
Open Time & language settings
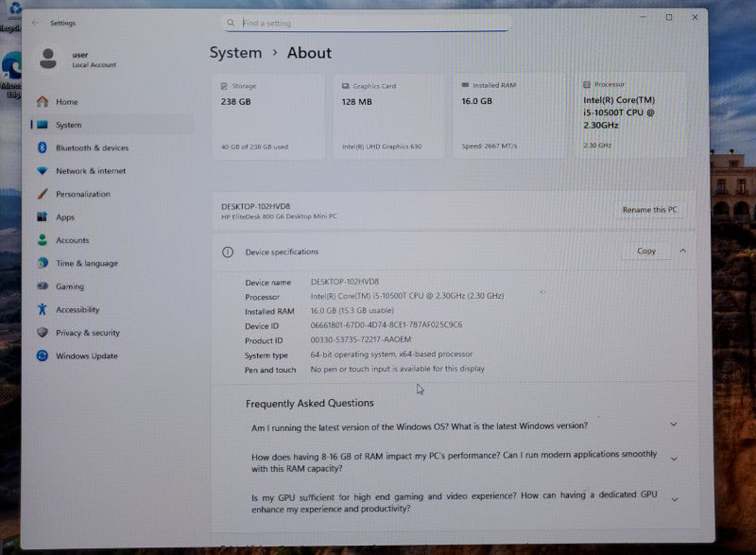point(112,263)
